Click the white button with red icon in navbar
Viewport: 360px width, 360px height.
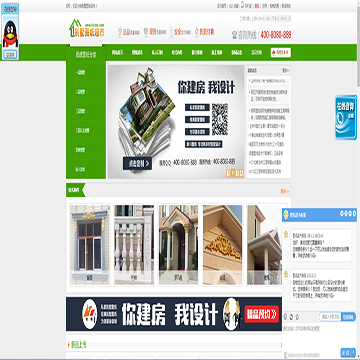(x=281, y=53)
